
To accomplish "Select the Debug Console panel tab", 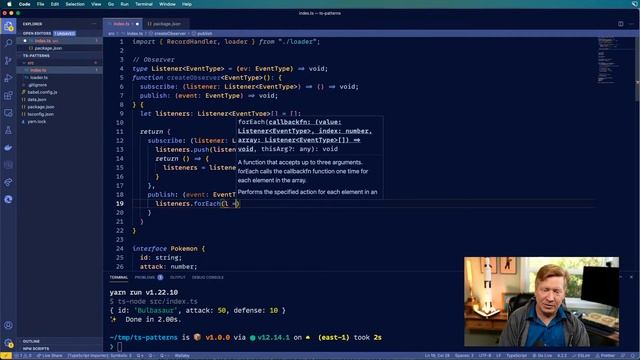I will click(x=208, y=277).
